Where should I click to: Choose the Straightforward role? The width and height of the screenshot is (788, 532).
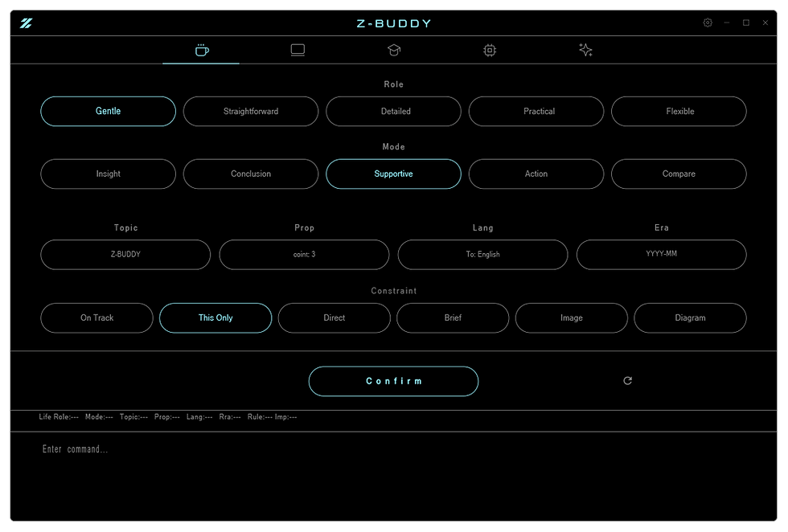pyautogui.click(x=251, y=111)
